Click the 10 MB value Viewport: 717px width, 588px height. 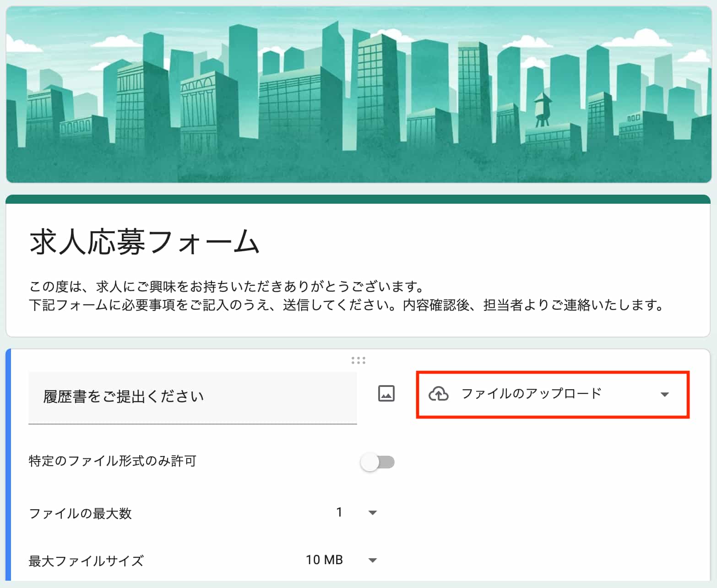[x=324, y=560]
